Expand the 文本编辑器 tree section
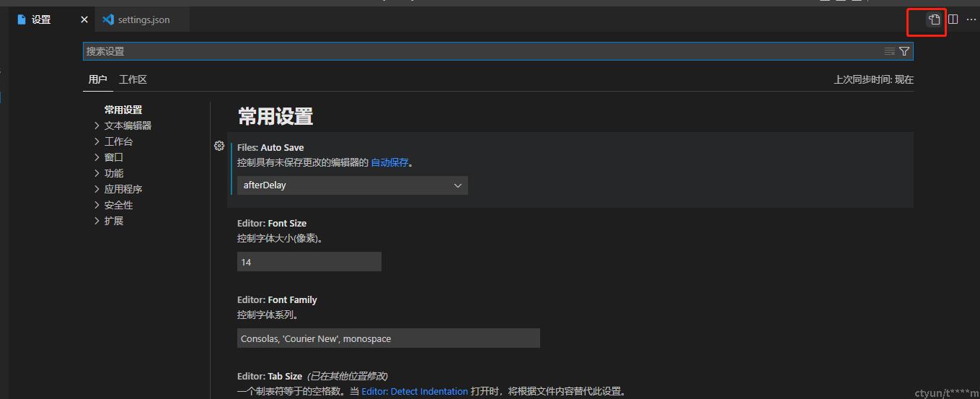980x399 pixels. click(x=97, y=126)
